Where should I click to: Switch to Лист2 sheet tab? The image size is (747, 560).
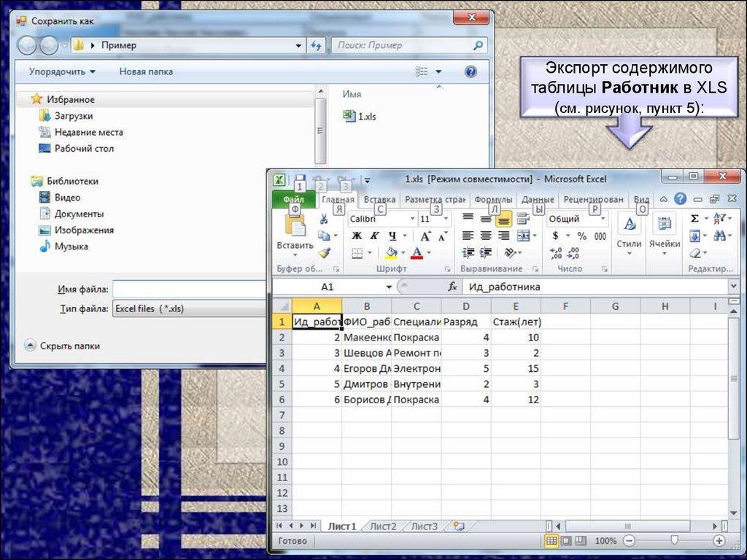[383, 526]
